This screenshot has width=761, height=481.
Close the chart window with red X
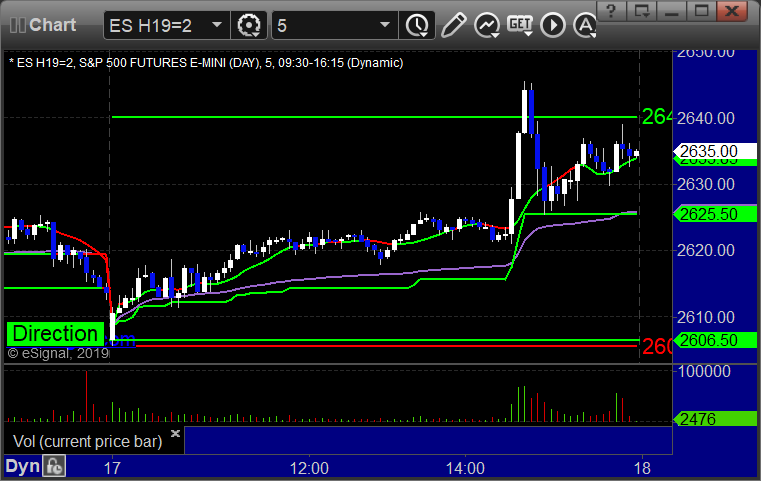[x=732, y=10]
